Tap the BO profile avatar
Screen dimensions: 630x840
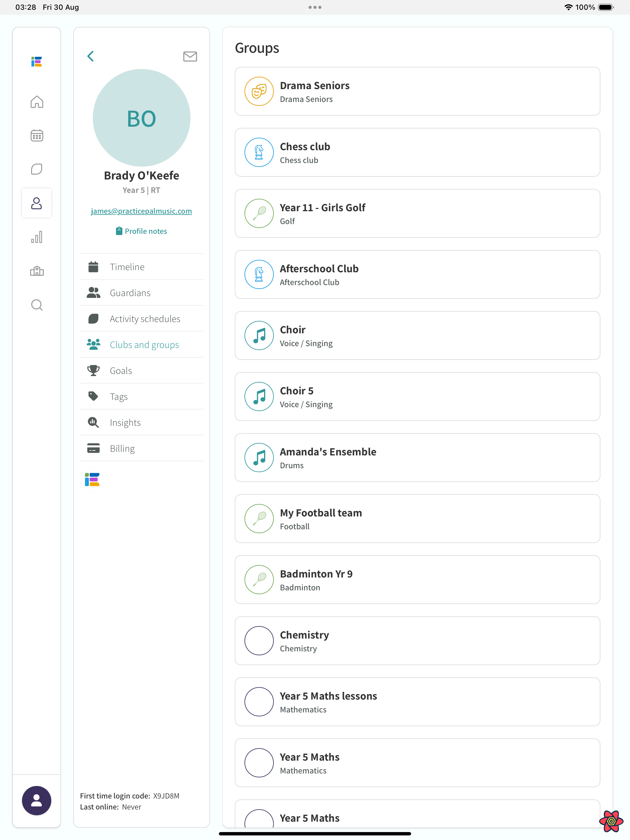point(142,118)
